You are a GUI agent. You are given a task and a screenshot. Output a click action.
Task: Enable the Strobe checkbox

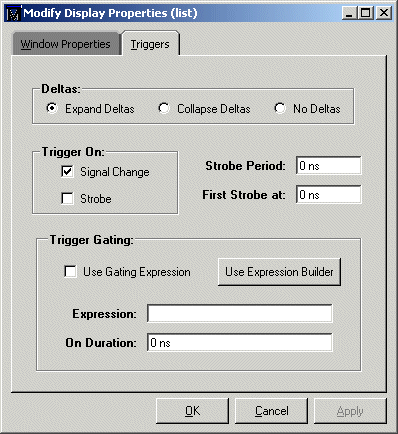pos(67,198)
